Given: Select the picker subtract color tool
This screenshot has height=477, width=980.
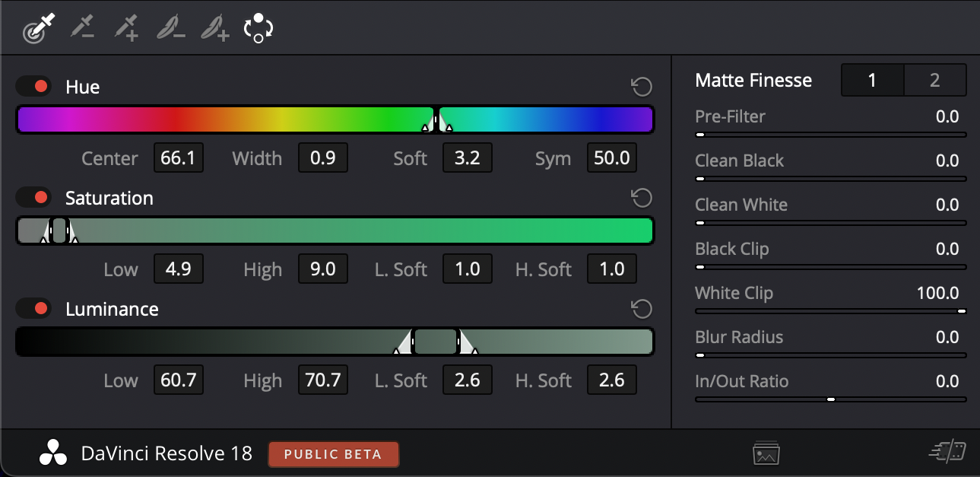Looking at the screenshot, I should pos(82,28).
